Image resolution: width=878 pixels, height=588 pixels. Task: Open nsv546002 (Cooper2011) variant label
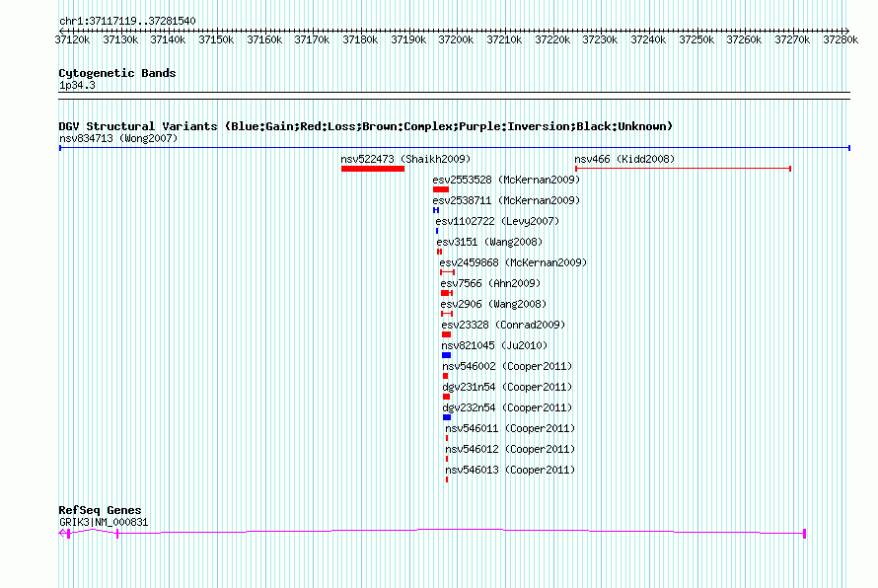click(x=507, y=366)
